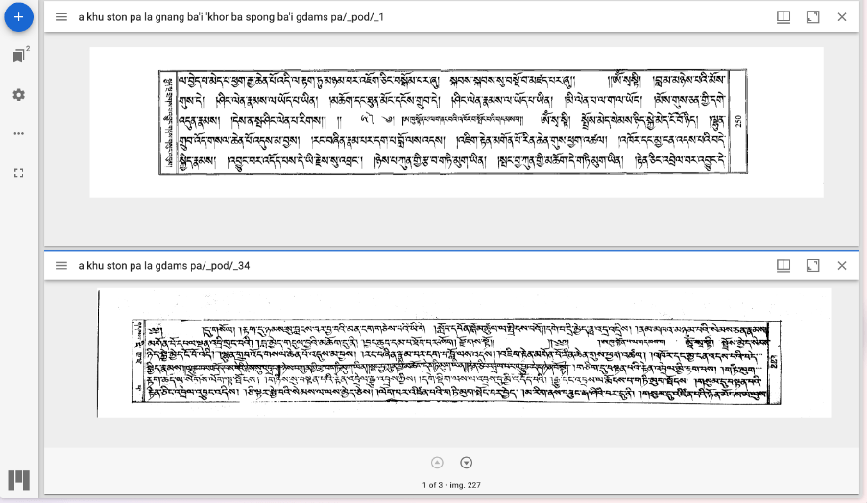The height and width of the screenshot is (503, 868).
Task: Open view layout options for _pod/_1 window
Action: click(783, 17)
